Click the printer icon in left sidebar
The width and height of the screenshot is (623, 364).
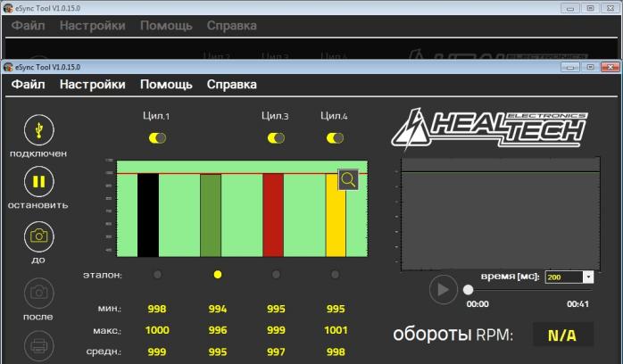pos(38,346)
